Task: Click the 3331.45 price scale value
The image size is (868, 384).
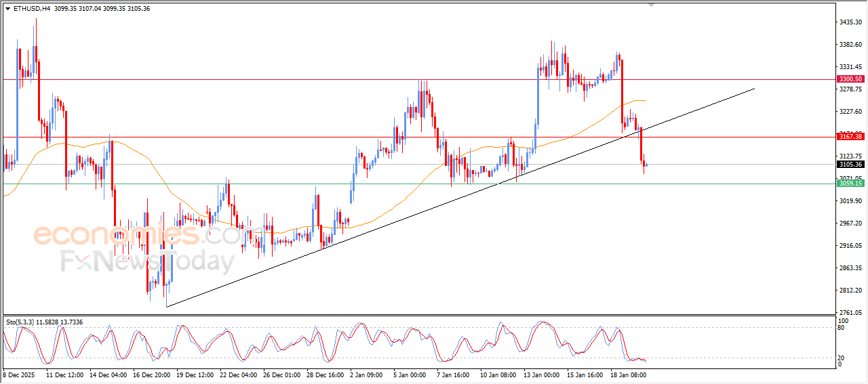Action: coord(850,67)
